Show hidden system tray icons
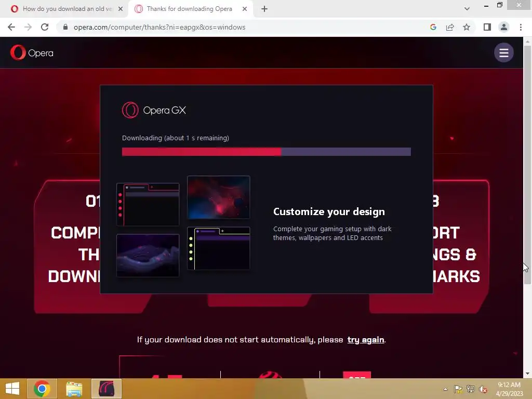The height and width of the screenshot is (399, 532). tap(445, 389)
